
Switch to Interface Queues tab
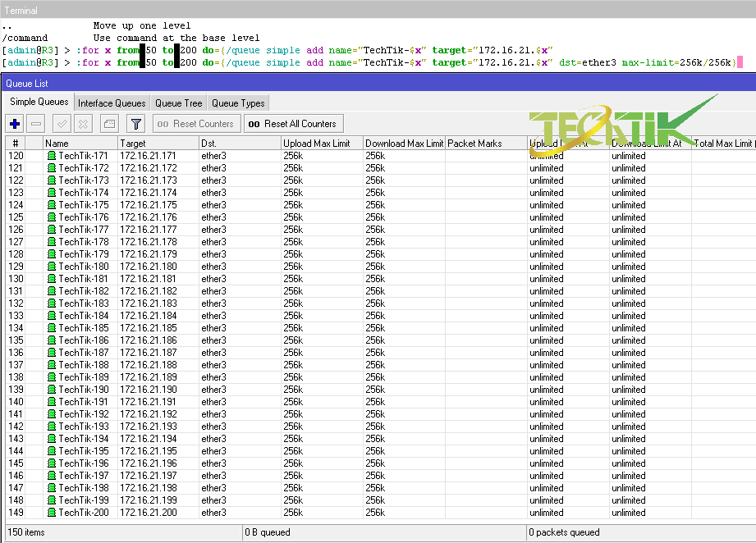(112, 103)
